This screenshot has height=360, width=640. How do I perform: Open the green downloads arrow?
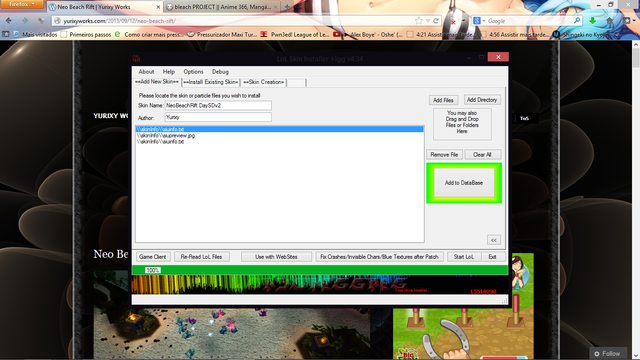593,20
